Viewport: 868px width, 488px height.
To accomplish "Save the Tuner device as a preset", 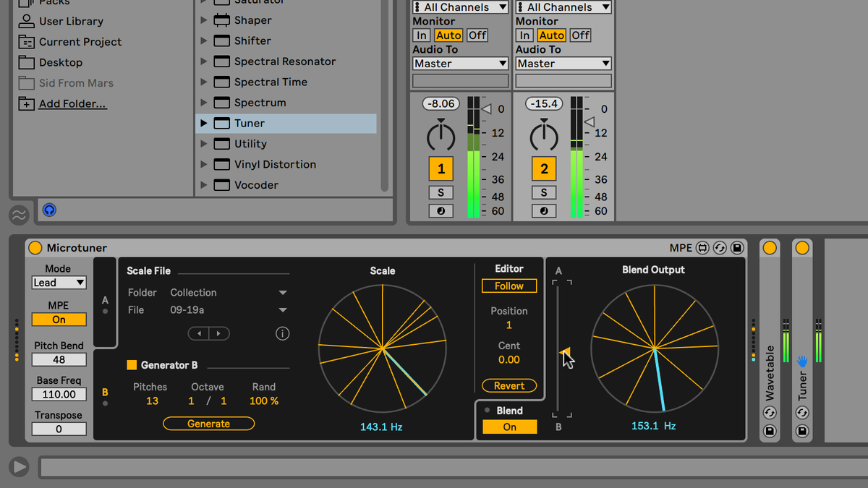I will pos(802,431).
